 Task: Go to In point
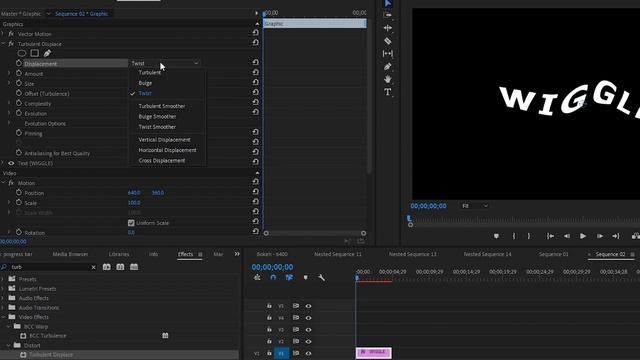coord(550,236)
